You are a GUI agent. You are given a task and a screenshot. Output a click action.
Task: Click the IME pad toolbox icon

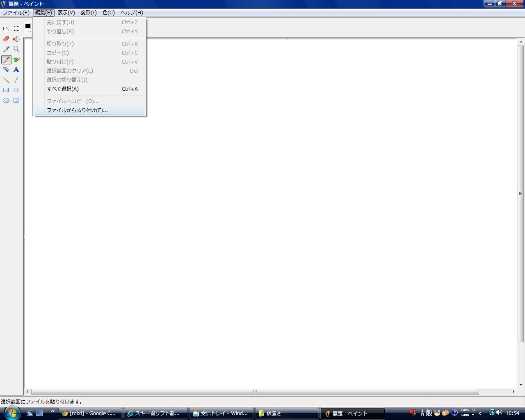tap(437, 413)
